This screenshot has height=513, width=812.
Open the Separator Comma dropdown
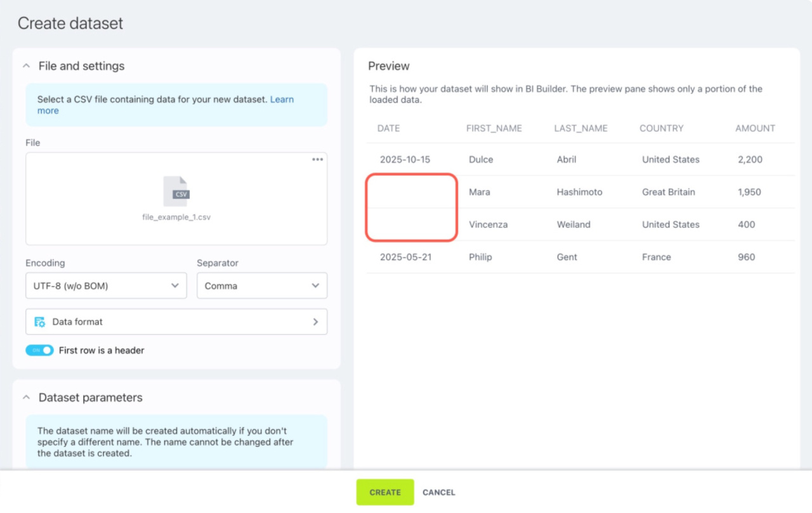[x=261, y=286]
